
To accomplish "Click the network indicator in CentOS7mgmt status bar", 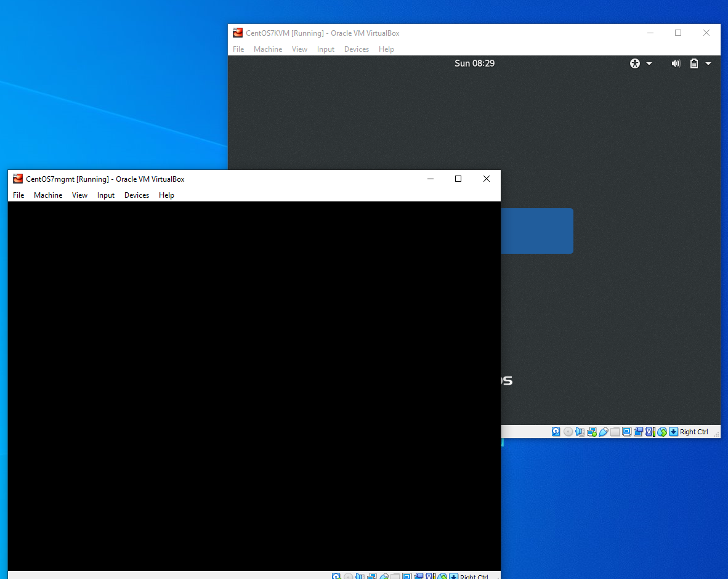I will click(372, 576).
